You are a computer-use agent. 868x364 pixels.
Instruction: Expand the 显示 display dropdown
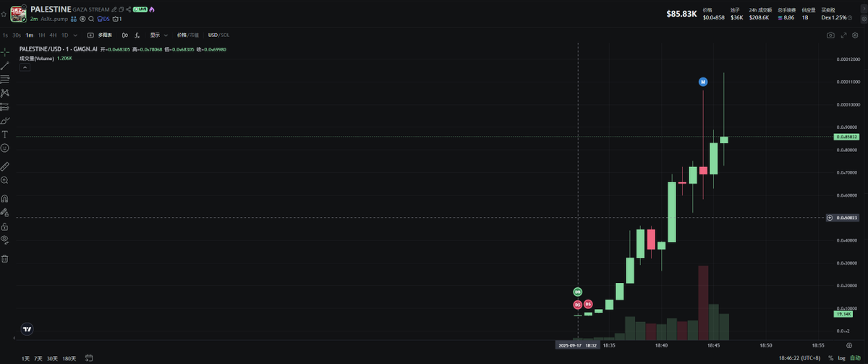158,35
